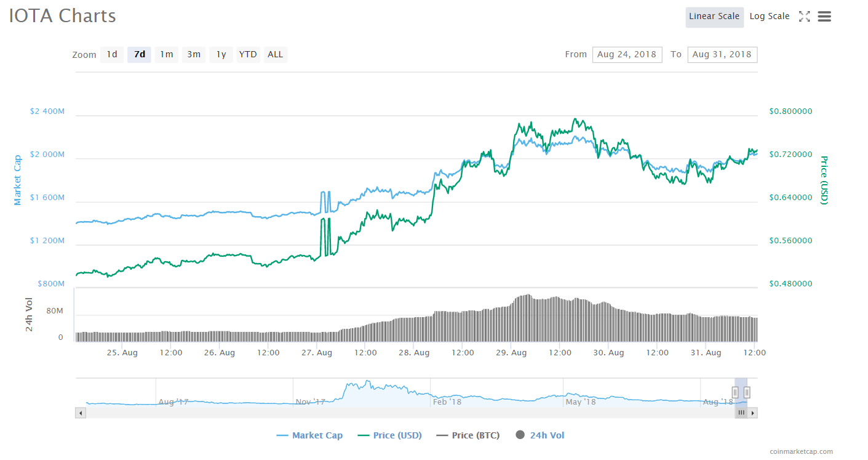The width and height of the screenshot is (868, 460).
Task: Click Feb '18 in the navigator
Action: [447, 402]
